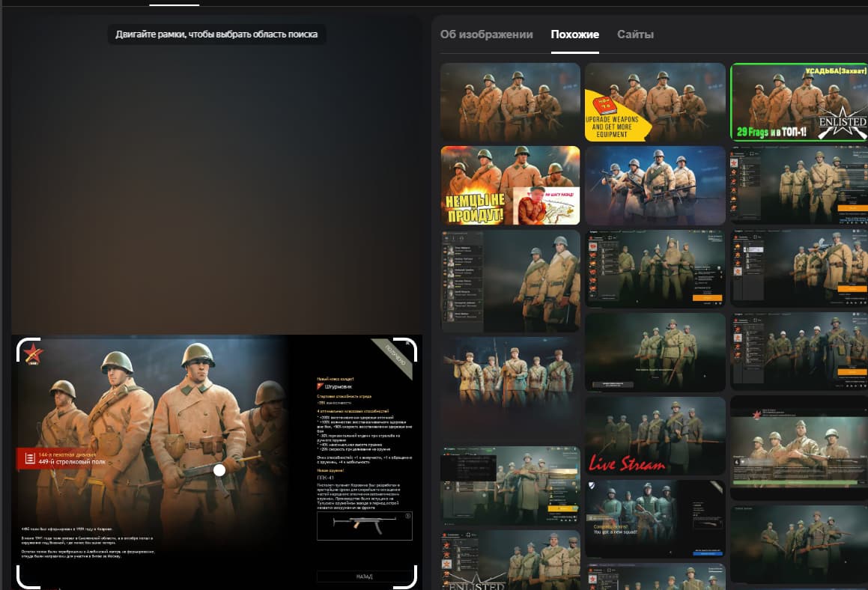868x590 pixels.
Task: Open the first similar image of four soldiers
Action: [x=510, y=102]
